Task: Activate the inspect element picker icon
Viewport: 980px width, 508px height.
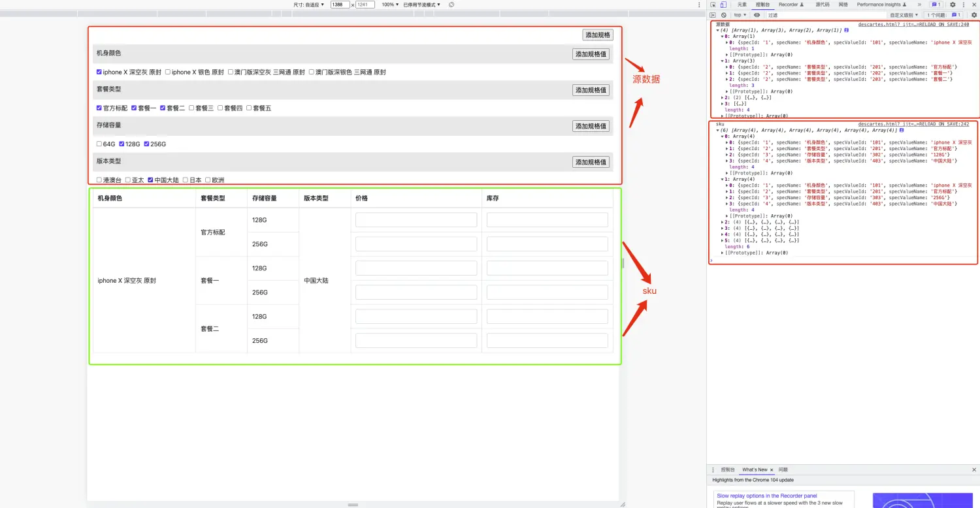Action: 713,5
